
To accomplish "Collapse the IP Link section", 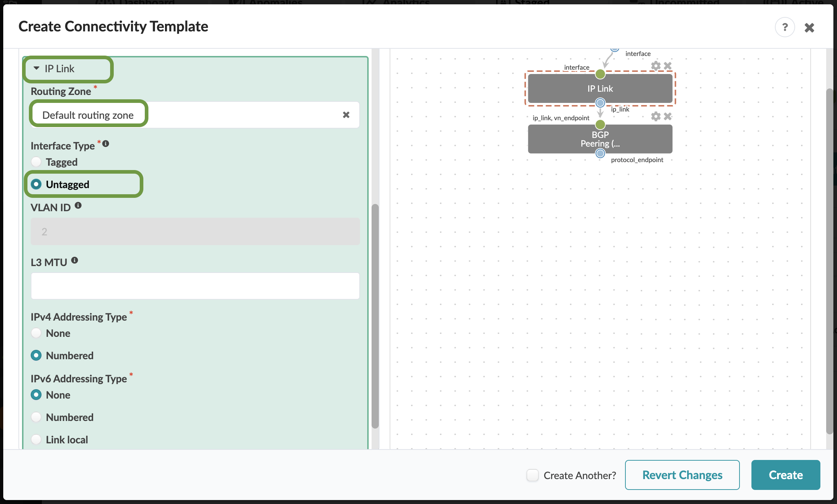I will point(36,68).
